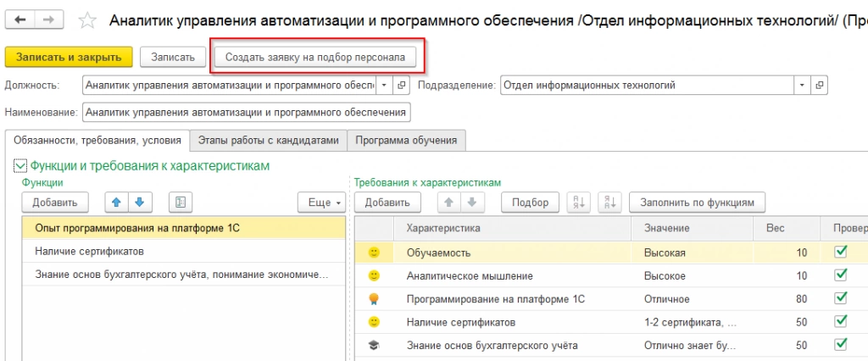Click medal icon in Программирование на платформе 1С row
This screenshot has height=361, width=868.
click(x=374, y=299)
